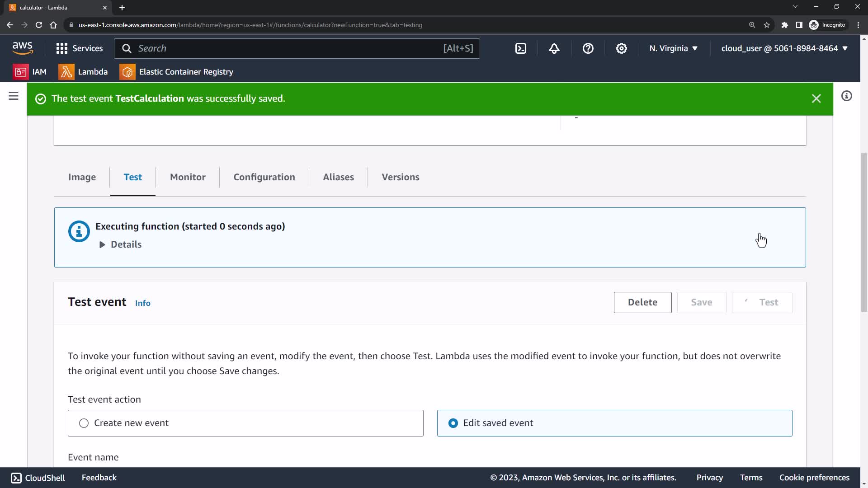Open the Elastic Container Registry shortcut
Viewport: 868px width, 488px height.
point(176,72)
